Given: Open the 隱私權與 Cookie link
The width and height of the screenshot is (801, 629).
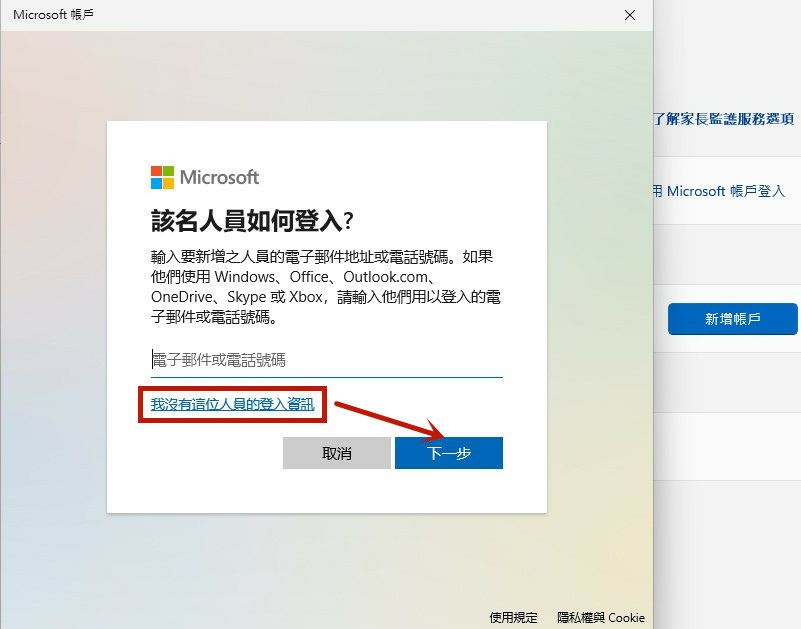Looking at the screenshot, I should click(x=601, y=617).
